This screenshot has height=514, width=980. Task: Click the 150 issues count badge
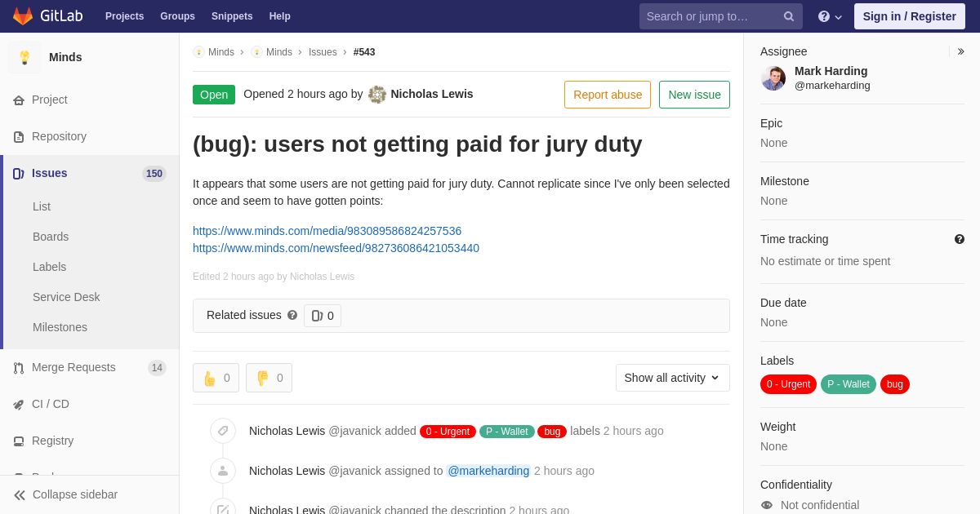point(154,173)
